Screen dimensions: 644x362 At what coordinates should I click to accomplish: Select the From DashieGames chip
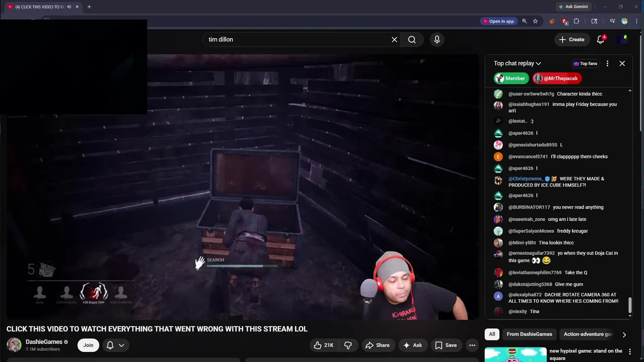529,334
